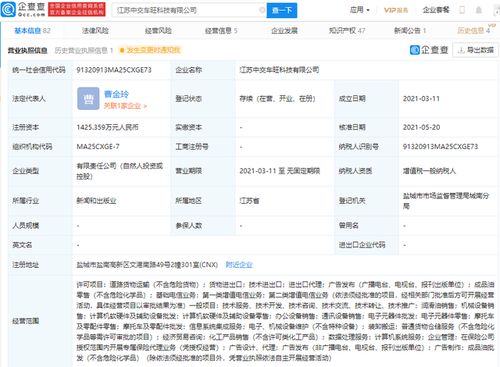Click industry value 新闻和出版业
This screenshot has height=367, width=500.
point(96,201)
